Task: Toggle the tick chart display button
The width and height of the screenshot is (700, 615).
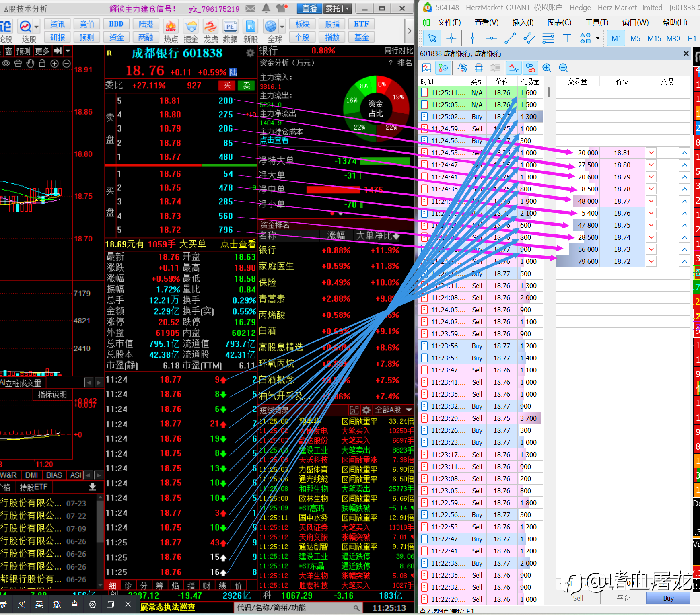Action: click(x=514, y=68)
